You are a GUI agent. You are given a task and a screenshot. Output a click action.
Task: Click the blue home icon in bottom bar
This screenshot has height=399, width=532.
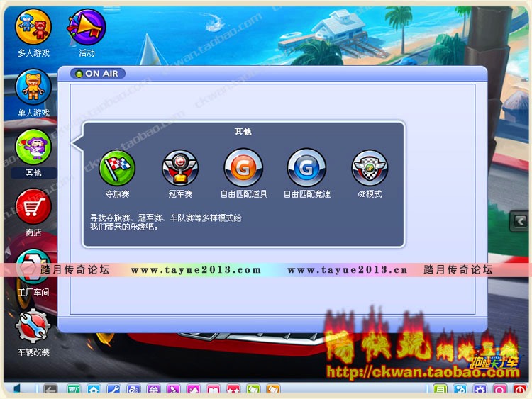(x=94, y=390)
